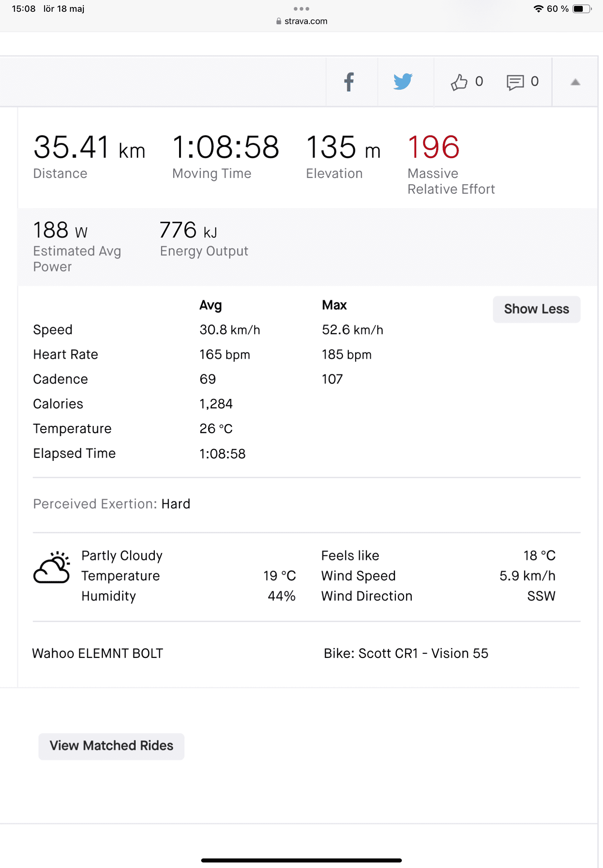This screenshot has height=868, width=603.
Task: Open the three-dot multitasking menu
Action: (x=301, y=9)
